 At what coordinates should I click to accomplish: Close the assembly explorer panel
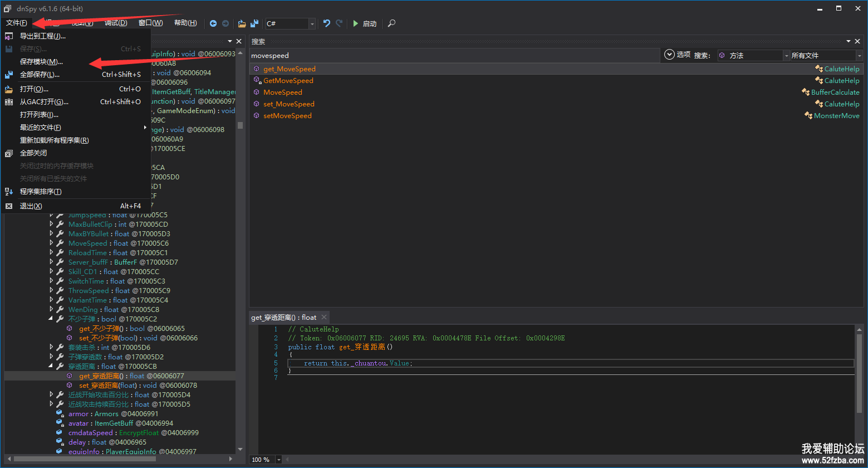pos(239,42)
